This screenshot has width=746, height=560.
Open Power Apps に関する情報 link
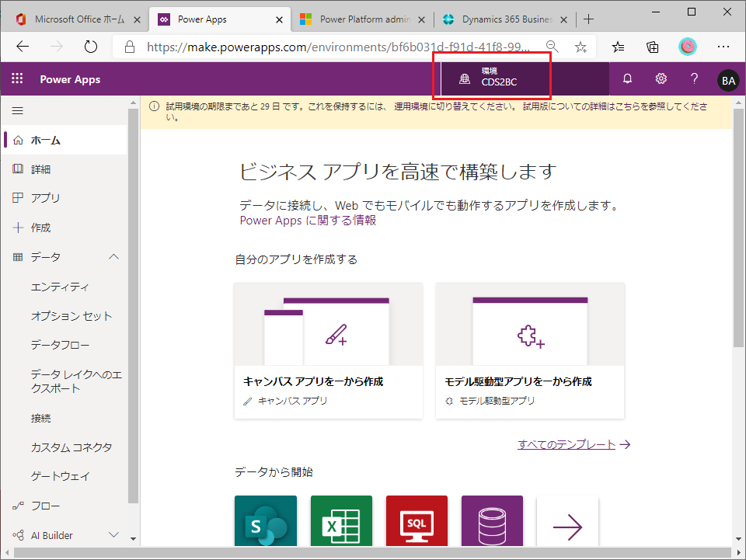point(308,220)
